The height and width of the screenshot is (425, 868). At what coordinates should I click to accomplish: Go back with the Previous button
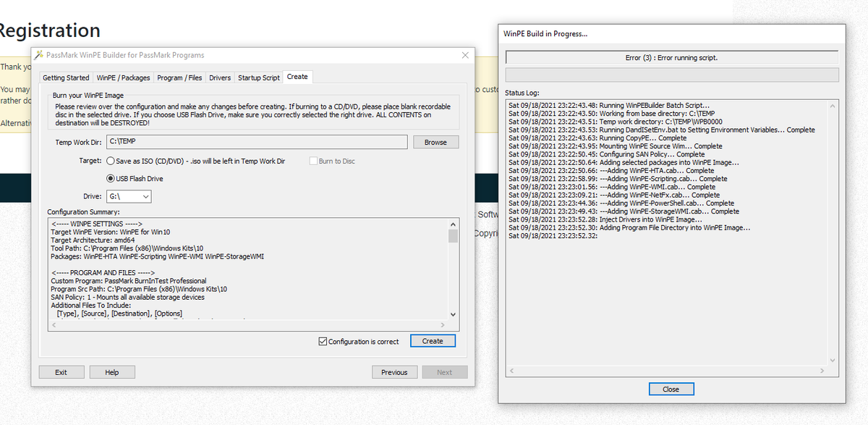[x=394, y=372]
